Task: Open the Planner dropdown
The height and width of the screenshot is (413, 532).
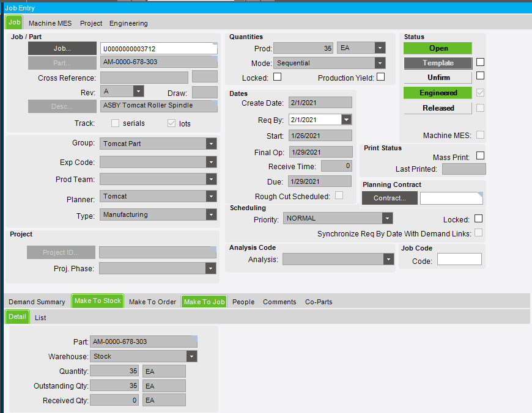Action: click(211, 196)
